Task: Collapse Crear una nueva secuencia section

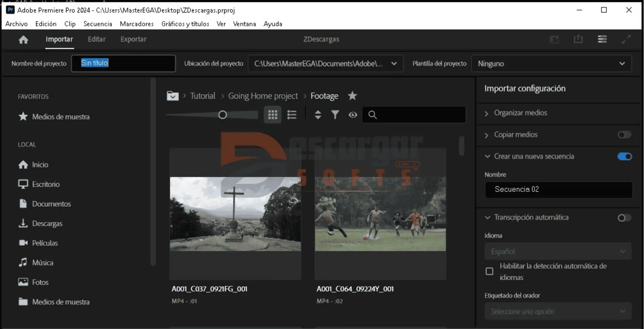Action: (x=487, y=156)
